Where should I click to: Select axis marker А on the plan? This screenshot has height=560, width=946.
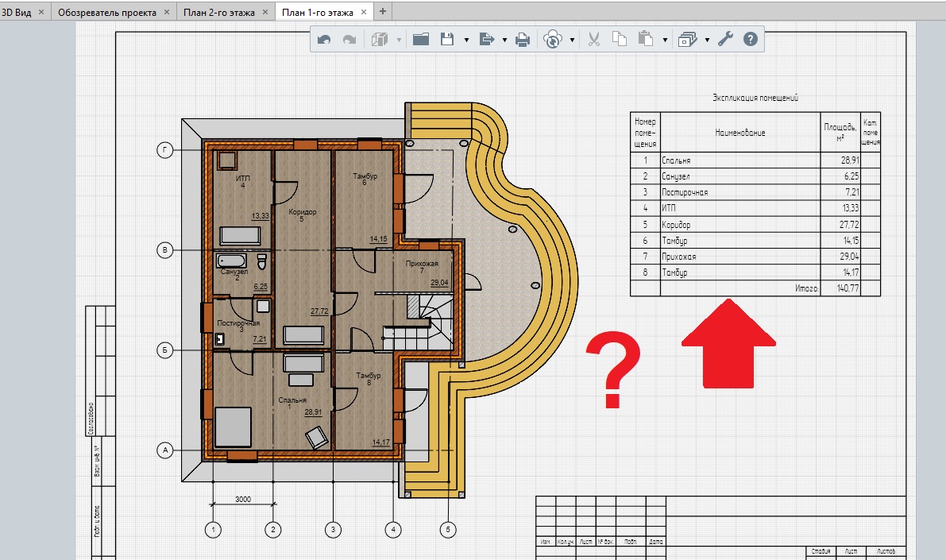pos(165,450)
